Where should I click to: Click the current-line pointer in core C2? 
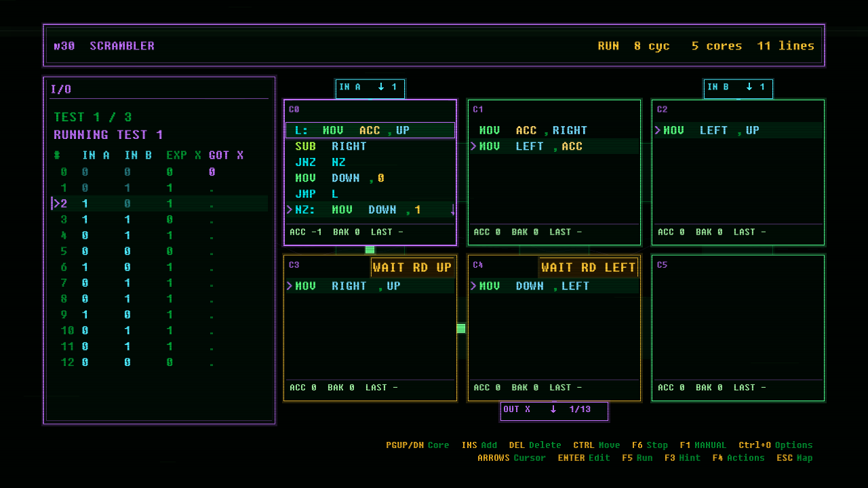click(x=658, y=130)
